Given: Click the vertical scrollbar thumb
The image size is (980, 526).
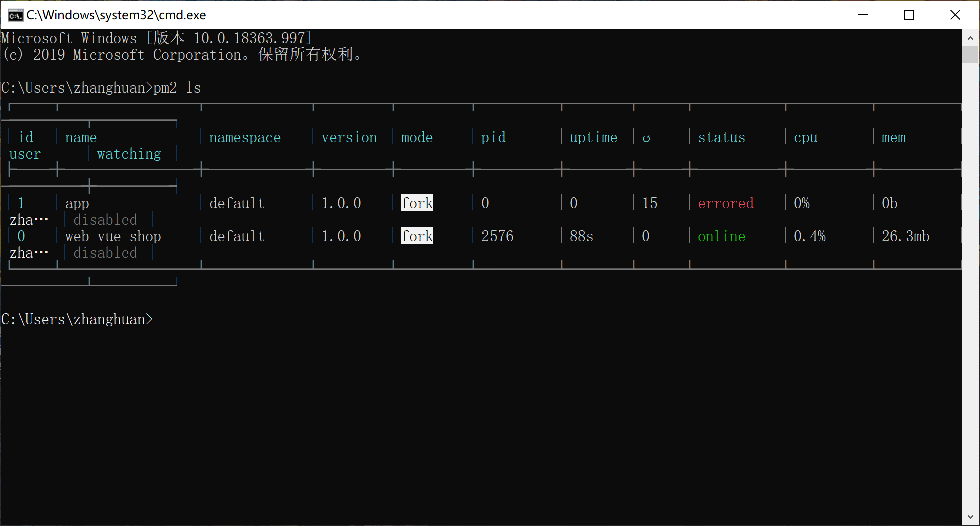Looking at the screenshot, I should 970,54.
